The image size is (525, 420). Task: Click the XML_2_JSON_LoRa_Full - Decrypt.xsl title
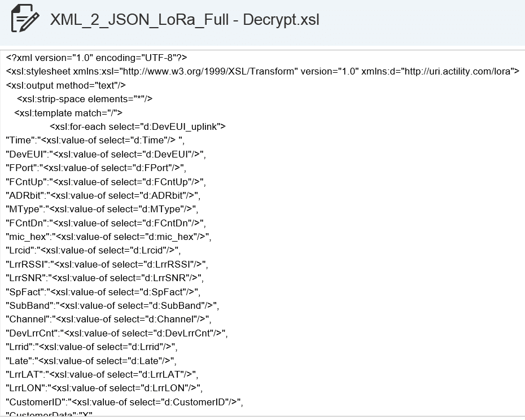pyautogui.click(x=185, y=20)
